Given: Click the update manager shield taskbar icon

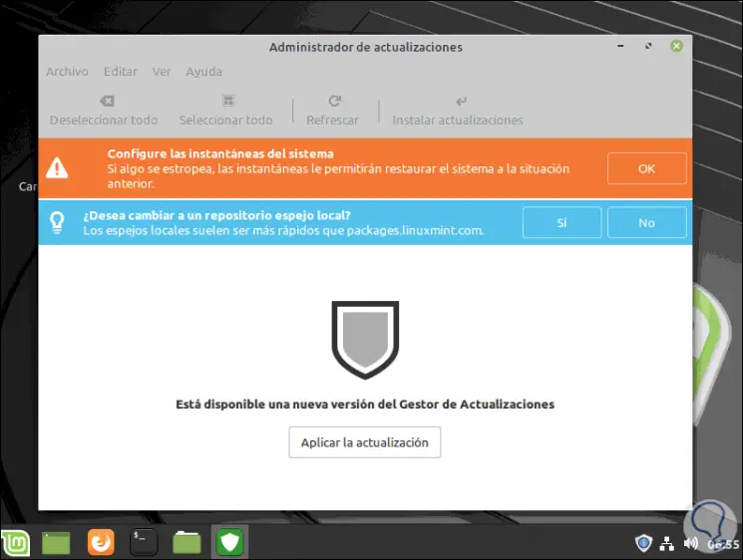Looking at the screenshot, I should pyautogui.click(x=230, y=542).
